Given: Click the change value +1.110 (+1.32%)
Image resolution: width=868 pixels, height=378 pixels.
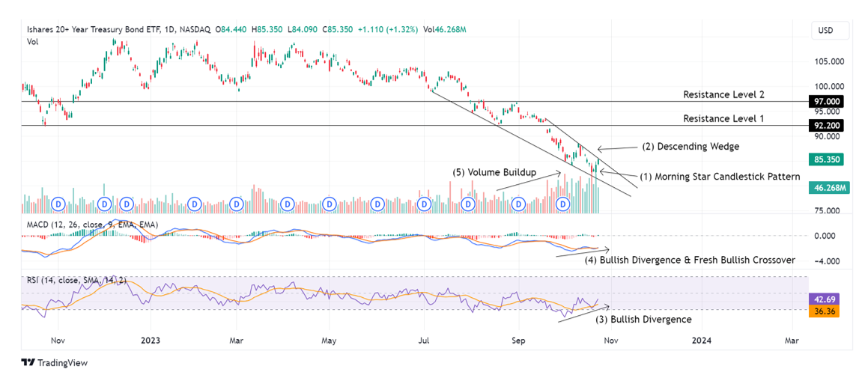Looking at the screenshot, I should (387, 30).
